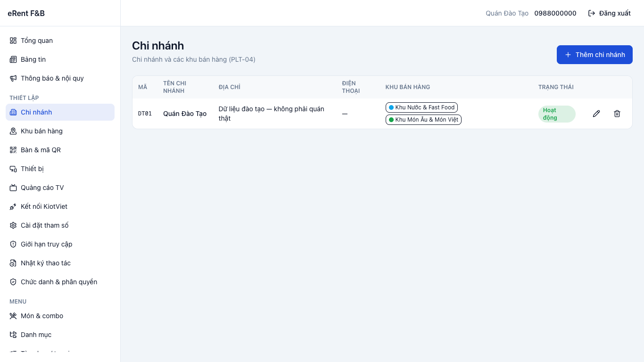Click the Chi nhánh page heading

click(158, 46)
